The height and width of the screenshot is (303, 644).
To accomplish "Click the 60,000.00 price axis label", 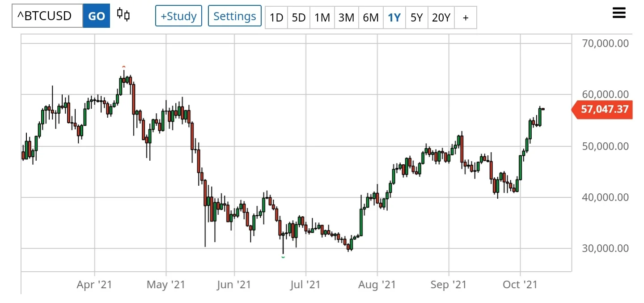I will click(606, 94).
